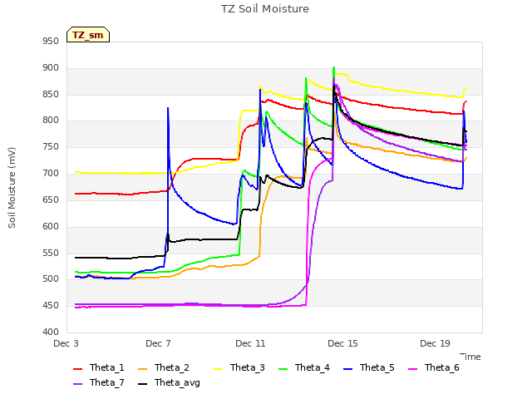Click the Theta_7 legend label
This screenshot has width=532, height=399.
(107, 382)
